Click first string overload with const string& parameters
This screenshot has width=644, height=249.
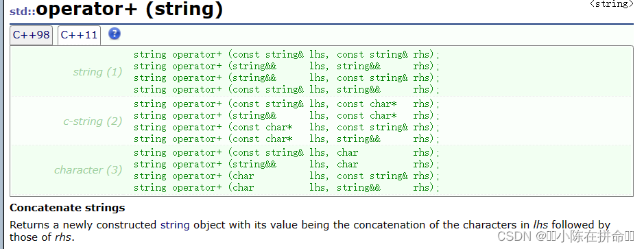click(x=287, y=54)
